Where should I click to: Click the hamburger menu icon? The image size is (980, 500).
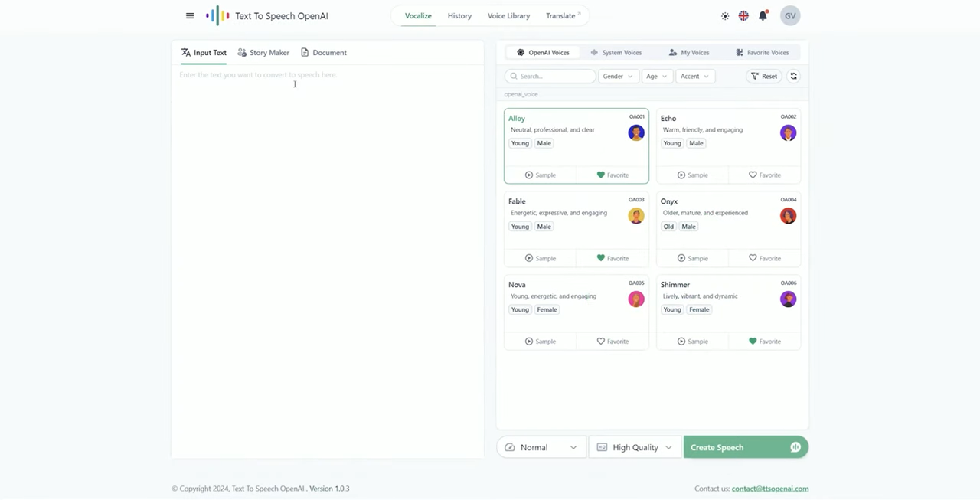coord(190,15)
